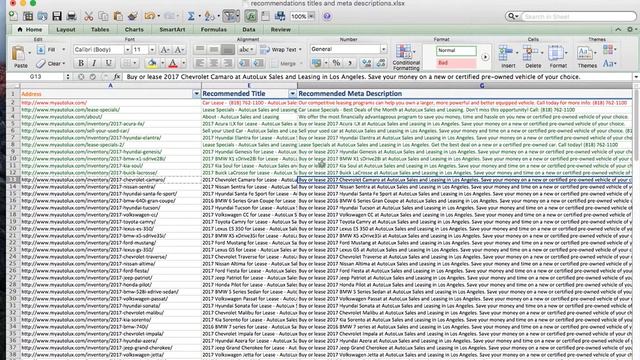Image resolution: width=640 pixels, height=360 pixels.
Task: Increase cell indent icon
Action: (258, 63)
